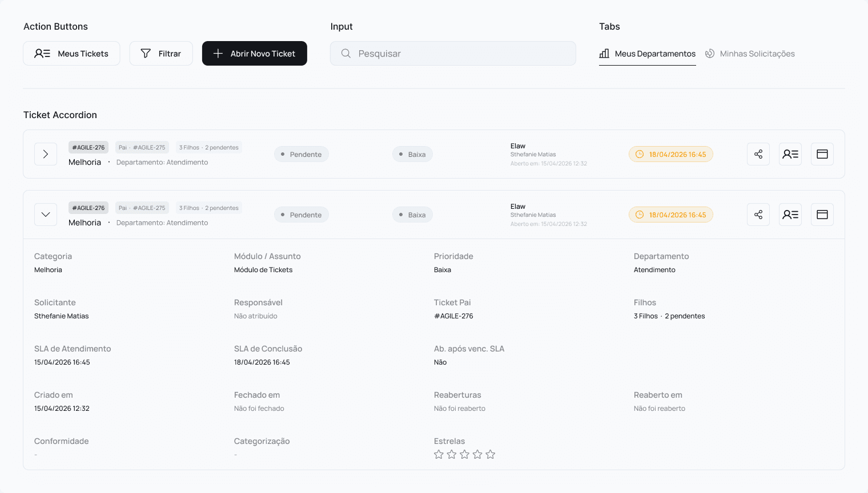Rate two stars in Estrelas
The width and height of the screenshot is (868, 493).
point(452,454)
